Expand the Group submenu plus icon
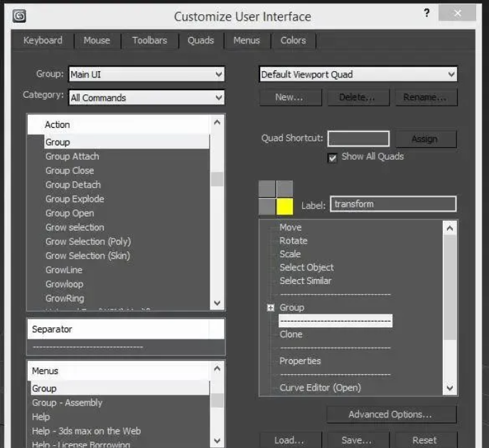 pos(271,307)
